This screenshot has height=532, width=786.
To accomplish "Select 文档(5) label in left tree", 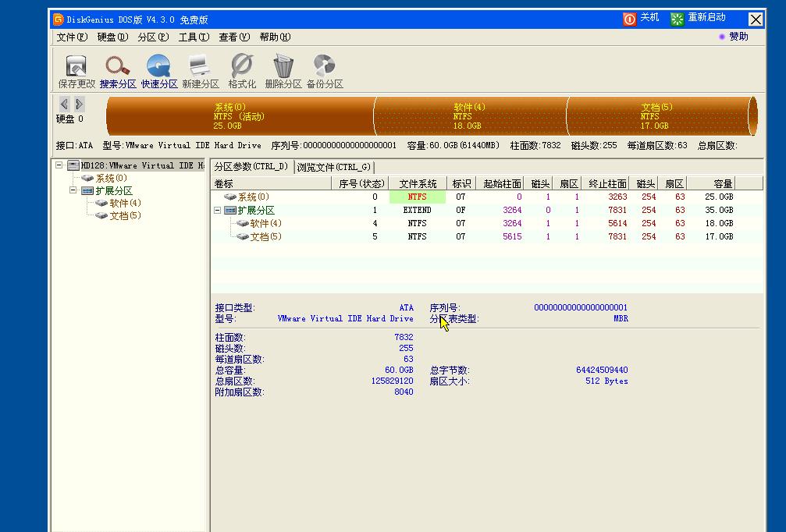I will (126, 215).
